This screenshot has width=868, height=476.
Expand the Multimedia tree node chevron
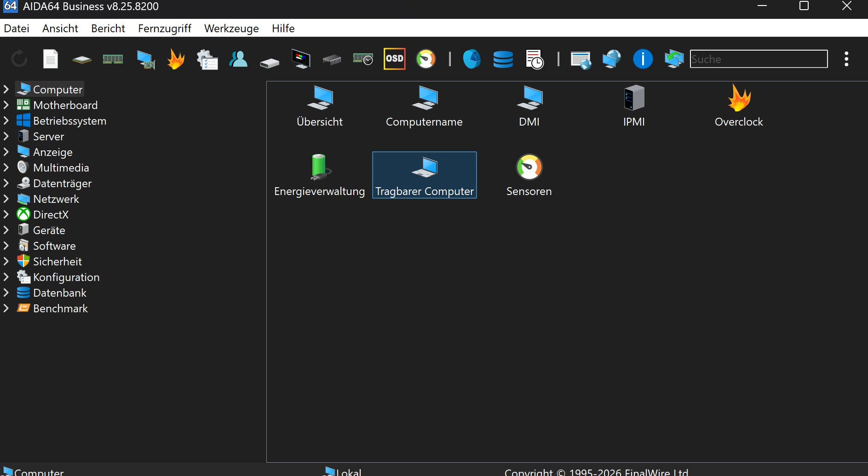(x=6, y=167)
